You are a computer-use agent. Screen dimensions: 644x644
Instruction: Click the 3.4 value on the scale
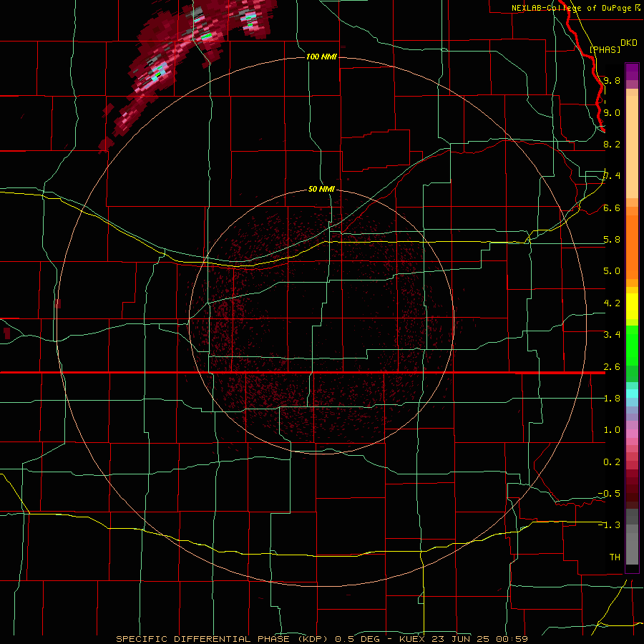click(x=612, y=335)
